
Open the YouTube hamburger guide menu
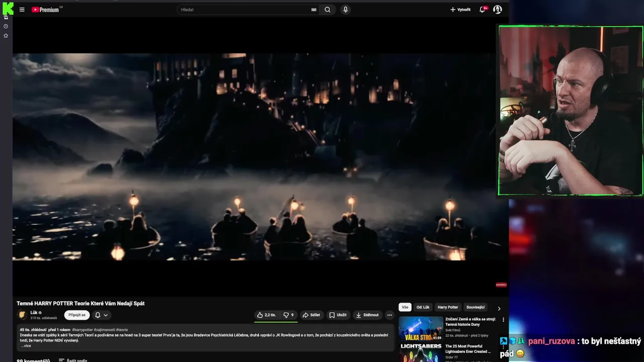(22, 10)
